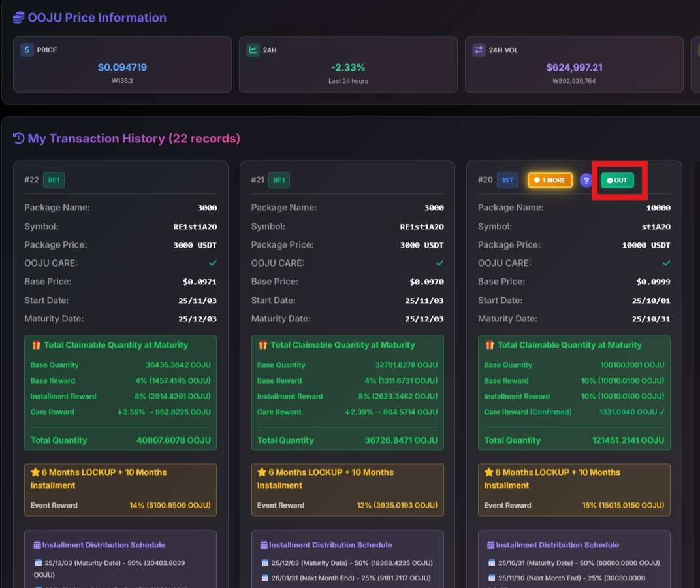Click the OOJU CARE checkmark in record #21
This screenshot has height=588, width=700.
coord(439,263)
